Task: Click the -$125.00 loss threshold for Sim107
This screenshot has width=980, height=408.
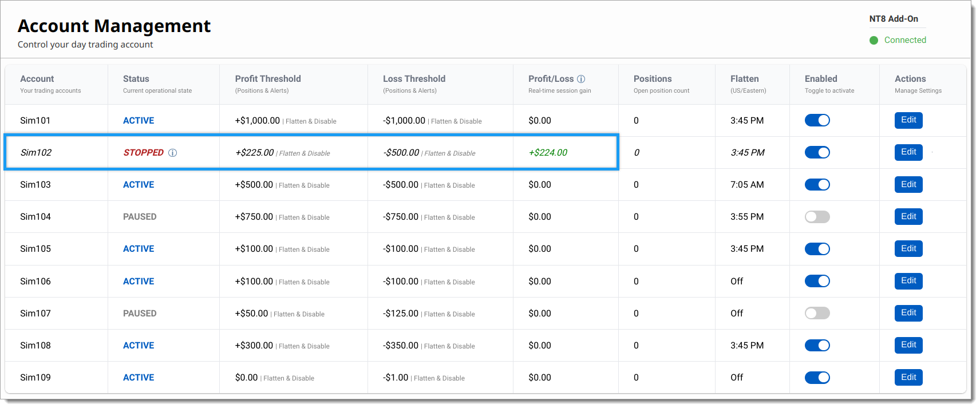Action: click(x=401, y=314)
